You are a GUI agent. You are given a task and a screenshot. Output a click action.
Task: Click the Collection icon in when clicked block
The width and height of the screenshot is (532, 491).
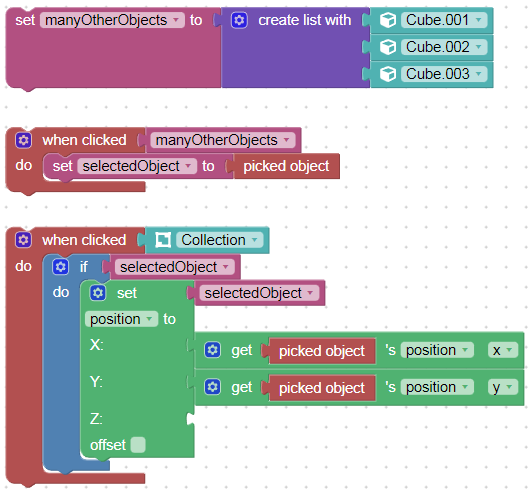(163, 240)
